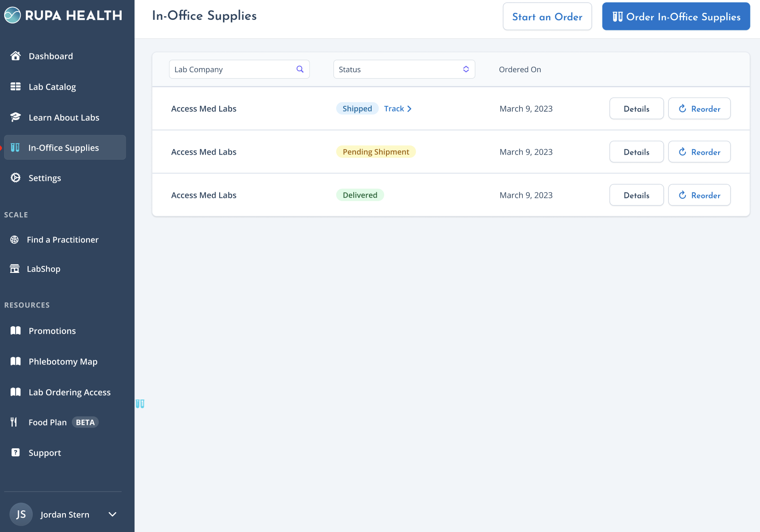Select the Dashboard home icon

click(x=15, y=56)
